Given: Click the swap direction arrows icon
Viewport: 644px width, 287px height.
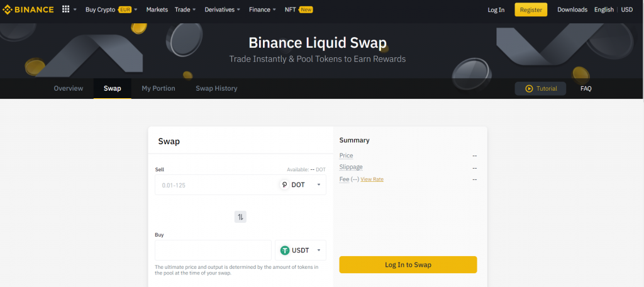Looking at the screenshot, I should pos(240,217).
